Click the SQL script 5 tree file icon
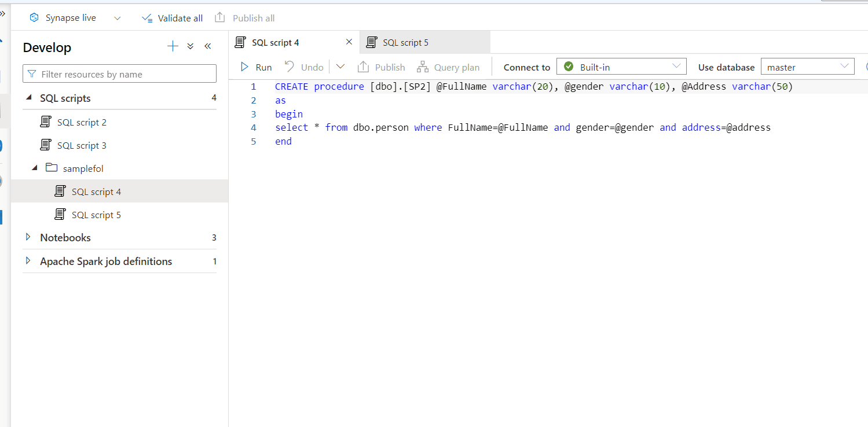Image resolution: width=868 pixels, height=427 pixels. [60, 214]
